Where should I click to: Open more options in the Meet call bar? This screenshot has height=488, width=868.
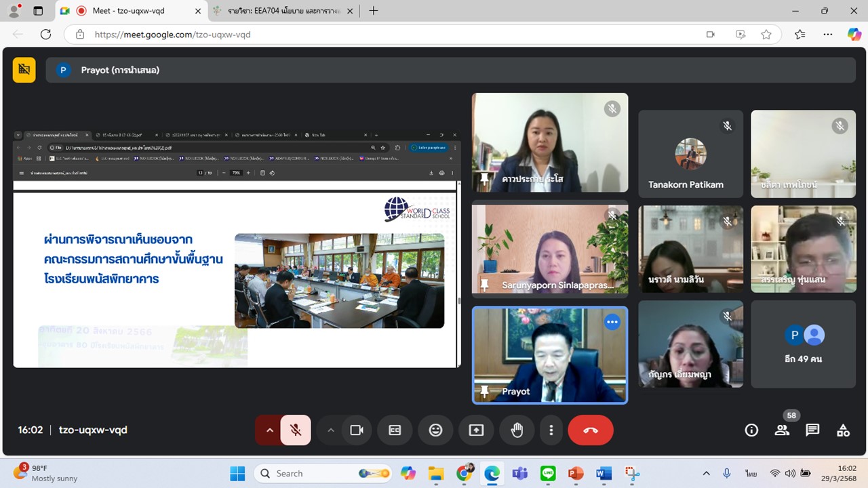(551, 430)
